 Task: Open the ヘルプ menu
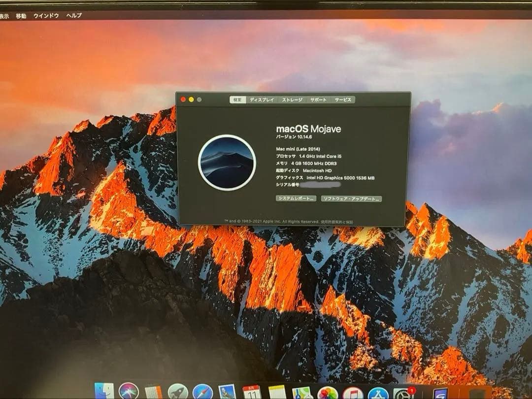74,15
